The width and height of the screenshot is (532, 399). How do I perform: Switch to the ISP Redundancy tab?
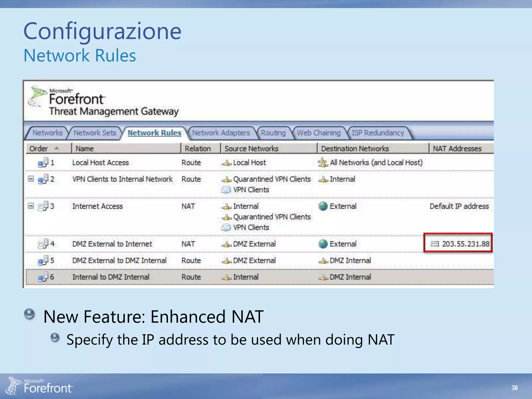(378, 133)
